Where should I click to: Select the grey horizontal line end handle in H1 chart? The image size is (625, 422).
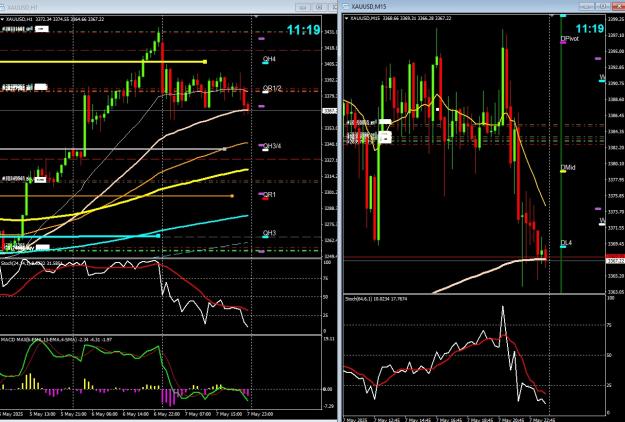point(224,149)
